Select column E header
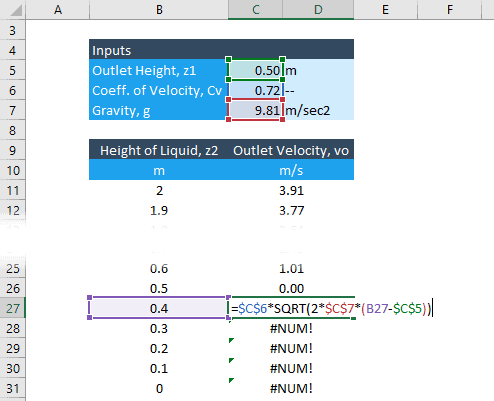 click(385, 10)
